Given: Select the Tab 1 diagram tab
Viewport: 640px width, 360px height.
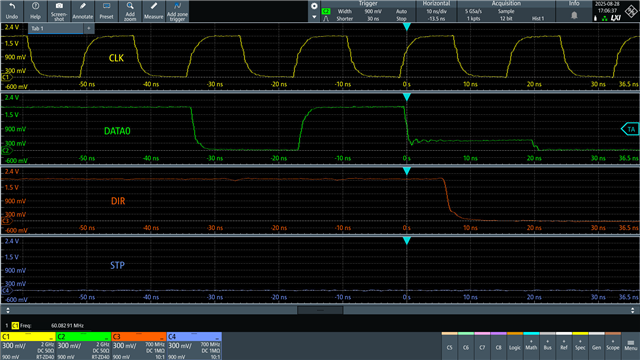Looking at the screenshot, I should click(x=56, y=28).
